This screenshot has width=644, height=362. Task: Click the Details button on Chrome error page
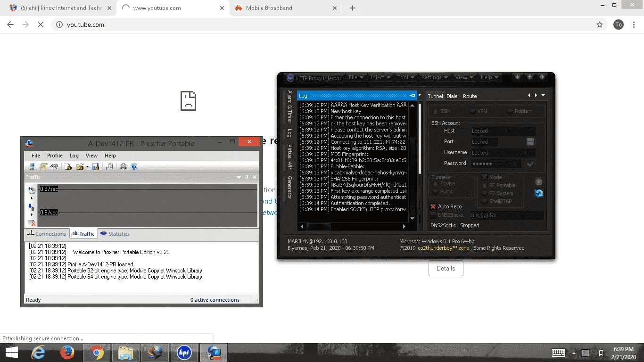pyautogui.click(x=446, y=268)
